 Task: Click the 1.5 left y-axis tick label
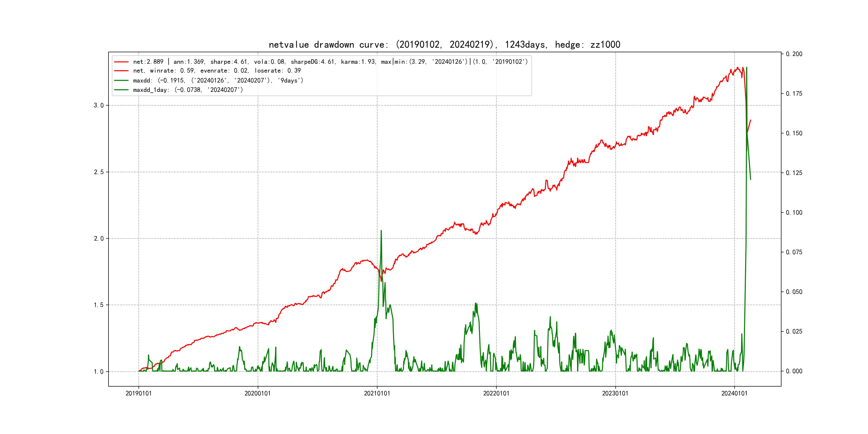click(x=98, y=305)
